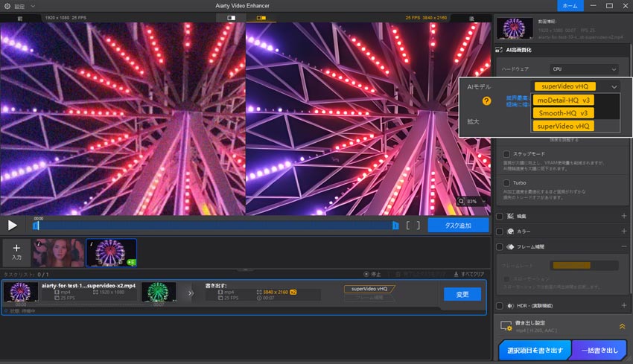Viewport: 633px width, 364px height.
Task: Open the zoom magnifier on preview
Action: pyautogui.click(x=461, y=201)
